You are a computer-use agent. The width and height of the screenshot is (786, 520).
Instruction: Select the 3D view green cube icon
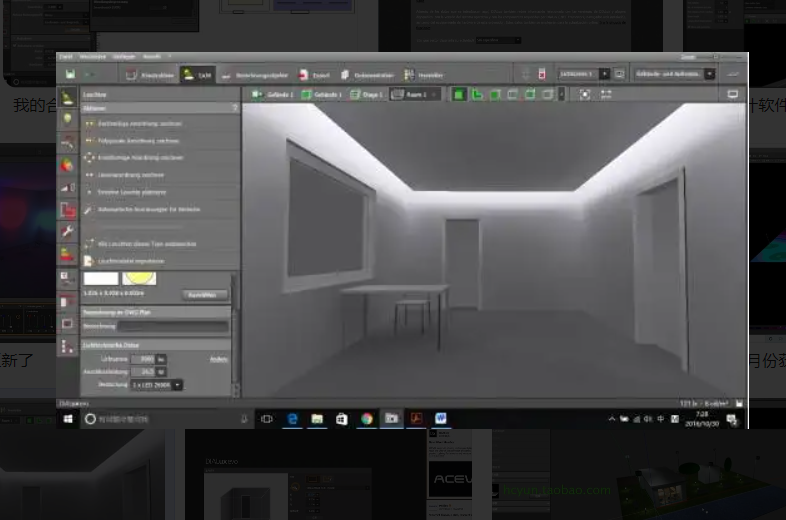coord(458,94)
